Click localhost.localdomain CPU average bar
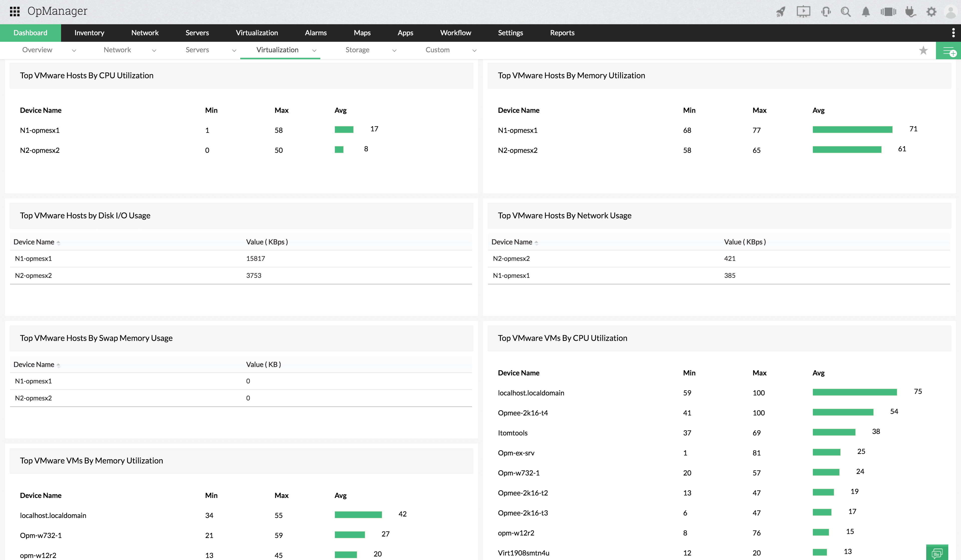Screen dimensions: 961x560 [x=854, y=392]
